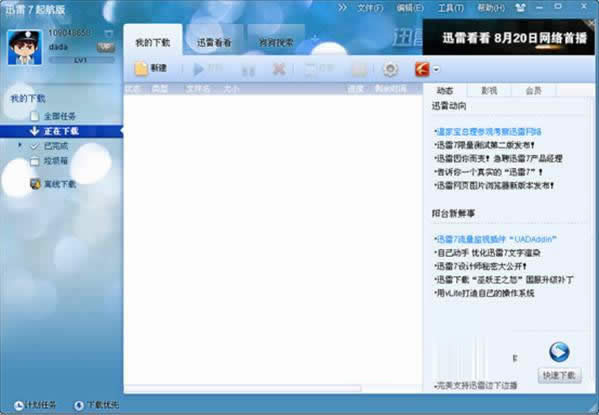Screen dimensions: 599x415
Task: Click the red Xunlei bird icon
Action: (x=422, y=70)
